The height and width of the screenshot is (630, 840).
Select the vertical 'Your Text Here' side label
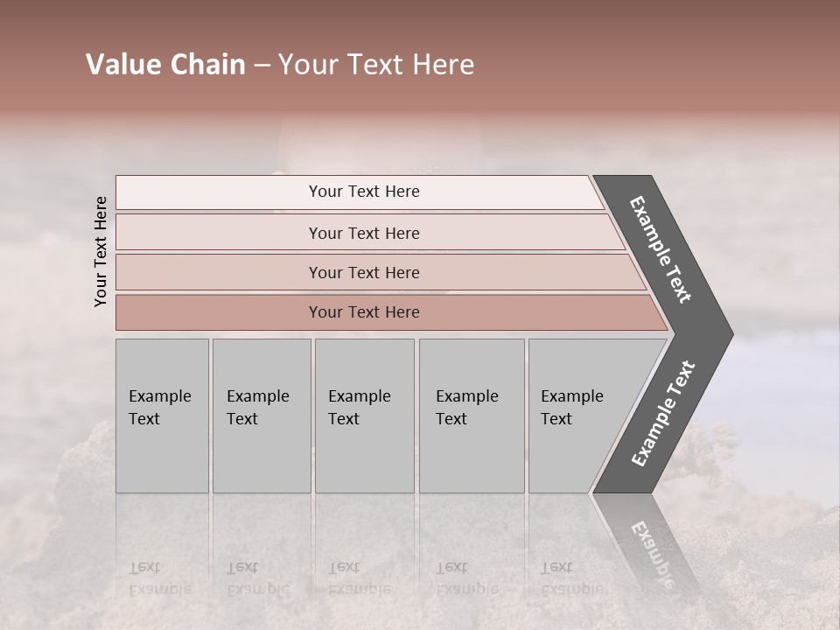[x=101, y=252]
